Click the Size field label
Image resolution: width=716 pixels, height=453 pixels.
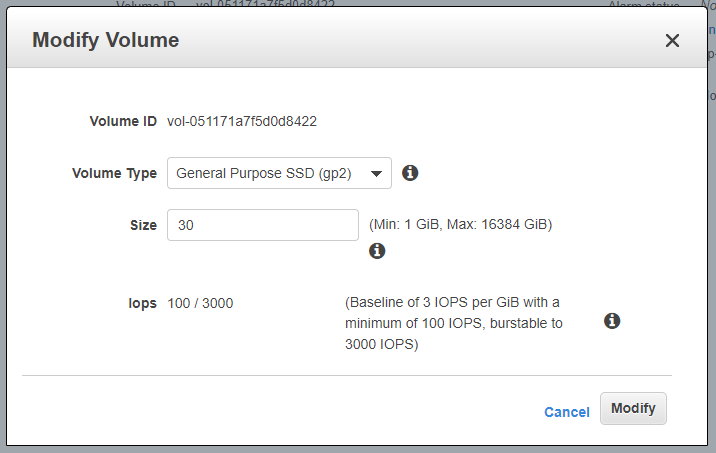143,225
